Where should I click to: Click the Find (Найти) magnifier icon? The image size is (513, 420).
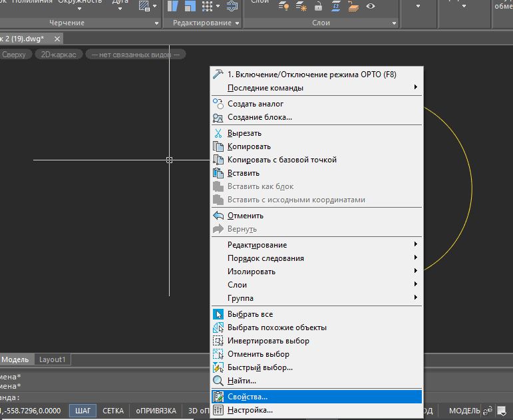click(218, 381)
